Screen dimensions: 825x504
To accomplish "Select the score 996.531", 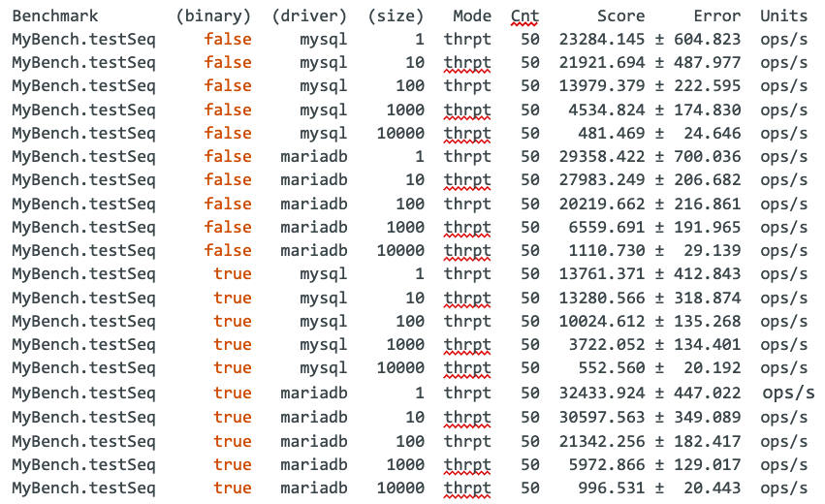I will 612,488.
